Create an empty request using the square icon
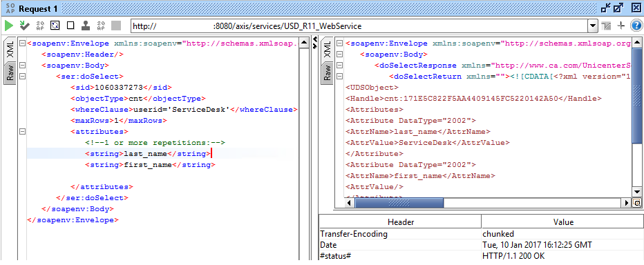 [x=70, y=26]
